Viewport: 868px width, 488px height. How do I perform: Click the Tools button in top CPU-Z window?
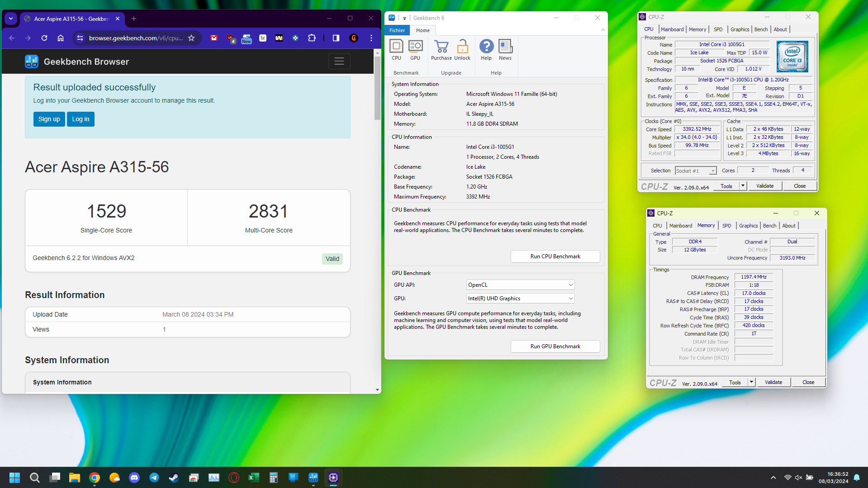point(726,186)
